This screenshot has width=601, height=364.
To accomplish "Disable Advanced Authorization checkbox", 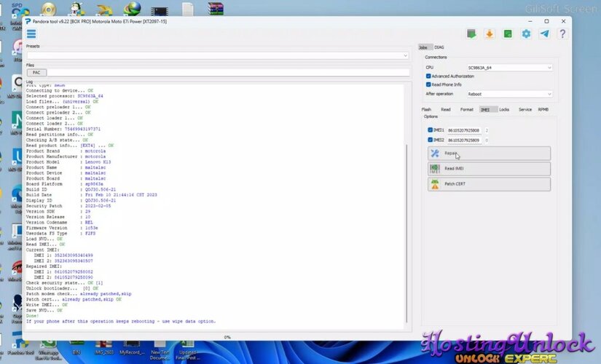I will tap(428, 76).
